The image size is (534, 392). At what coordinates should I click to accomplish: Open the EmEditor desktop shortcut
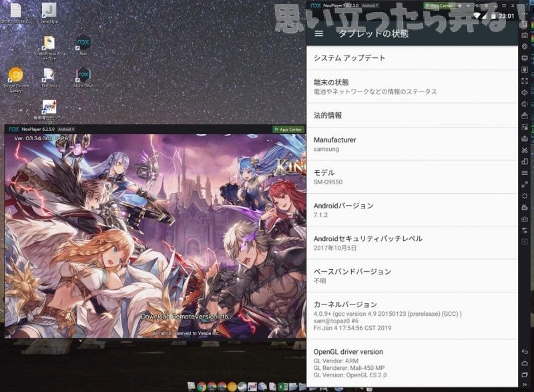click(x=49, y=77)
